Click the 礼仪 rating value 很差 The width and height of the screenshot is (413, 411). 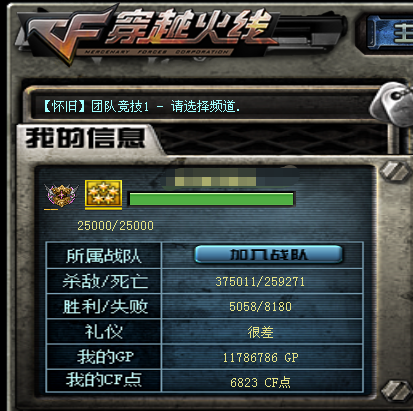[x=260, y=332]
